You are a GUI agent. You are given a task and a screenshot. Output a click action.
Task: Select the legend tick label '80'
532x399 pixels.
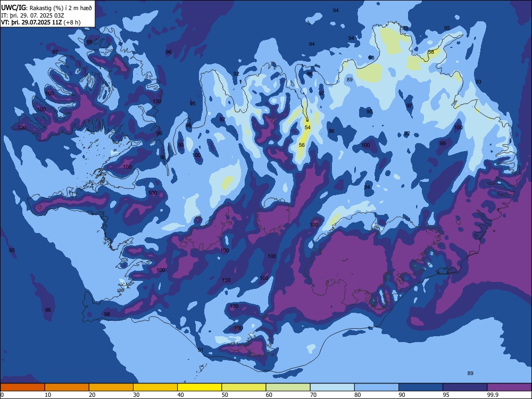[x=358, y=395]
